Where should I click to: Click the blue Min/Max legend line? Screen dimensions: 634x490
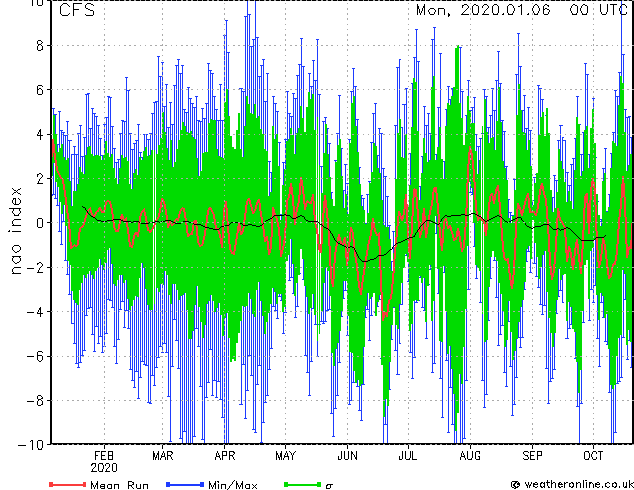click(185, 484)
